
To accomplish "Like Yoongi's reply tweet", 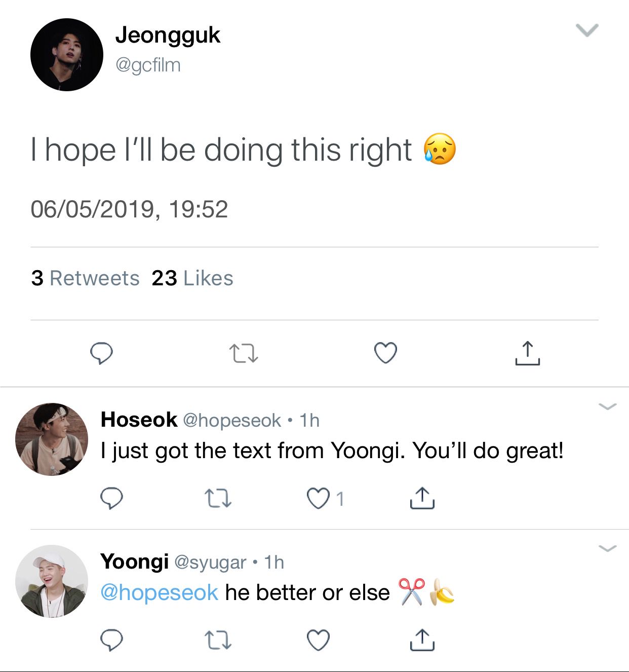I will (319, 640).
